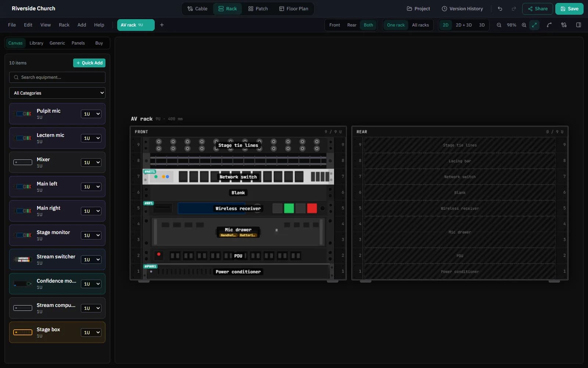Click the undo arrow icon
Image resolution: width=588 pixels, height=368 pixels.
(x=500, y=9)
